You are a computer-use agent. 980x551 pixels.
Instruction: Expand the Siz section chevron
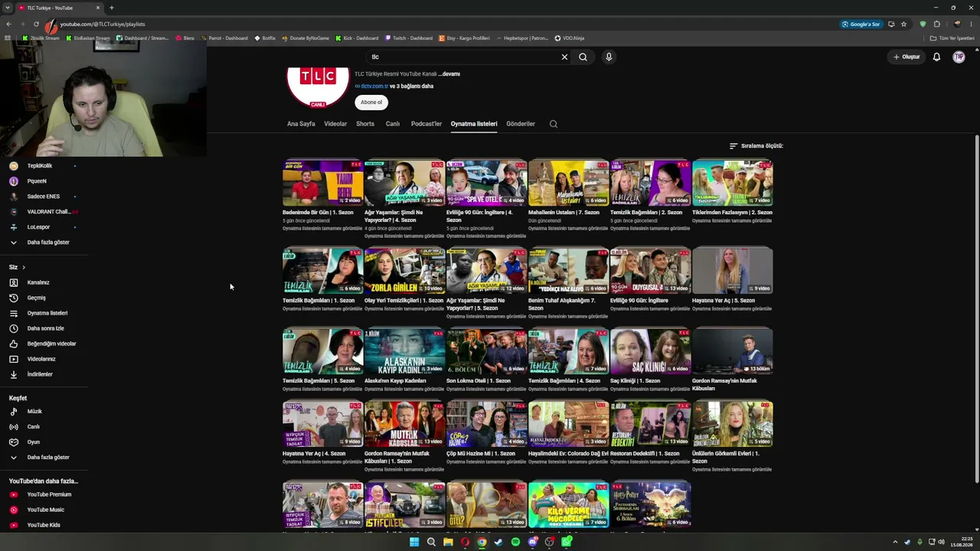click(x=24, y=267)
